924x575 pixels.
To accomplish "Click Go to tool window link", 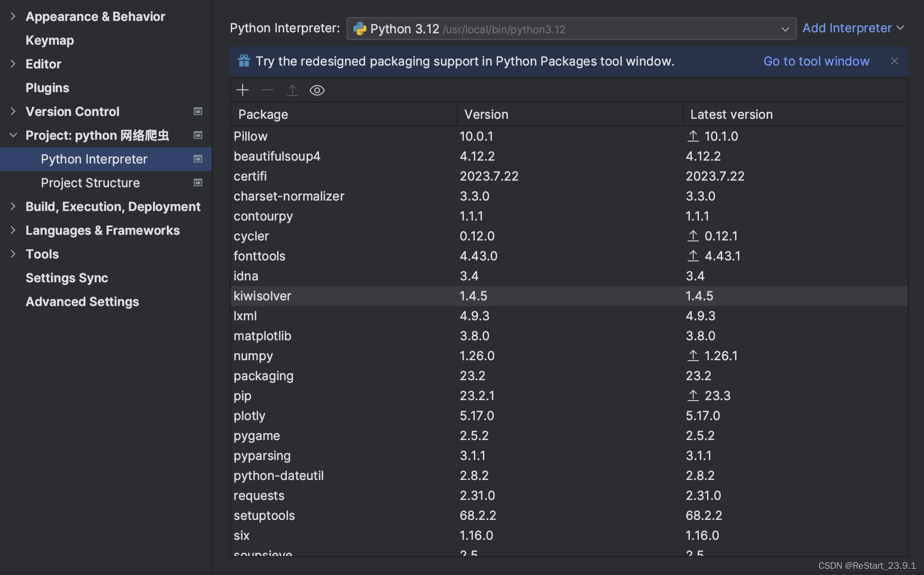I will pos(816,61).
